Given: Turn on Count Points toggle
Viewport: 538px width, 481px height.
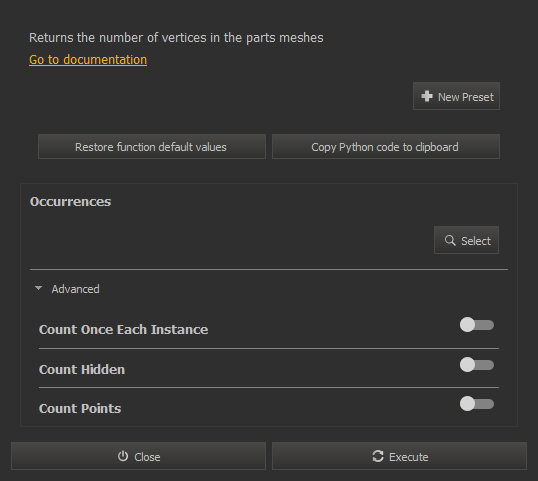Looking at the screenshot, I should coord(477,403).
